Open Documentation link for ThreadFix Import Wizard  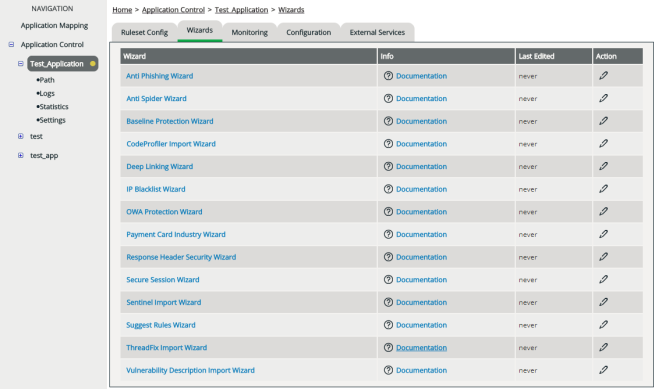[421, 348]
